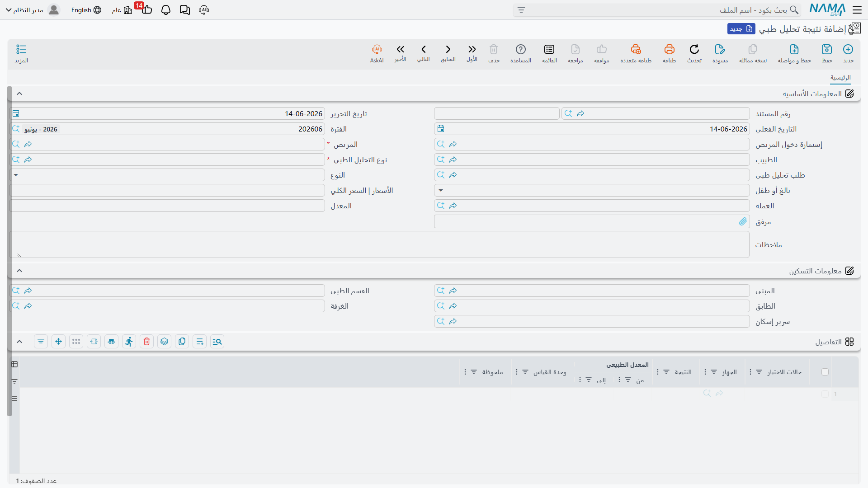This screenshot has width=868, height=488.
Task: Click حفظ و مواصله (Save and continue)
Action: coord(794,53)
